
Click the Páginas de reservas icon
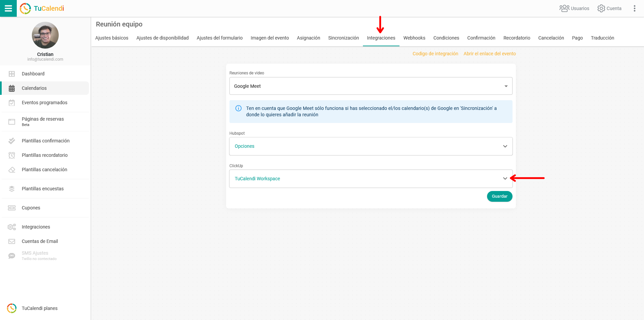click(12, 122)
